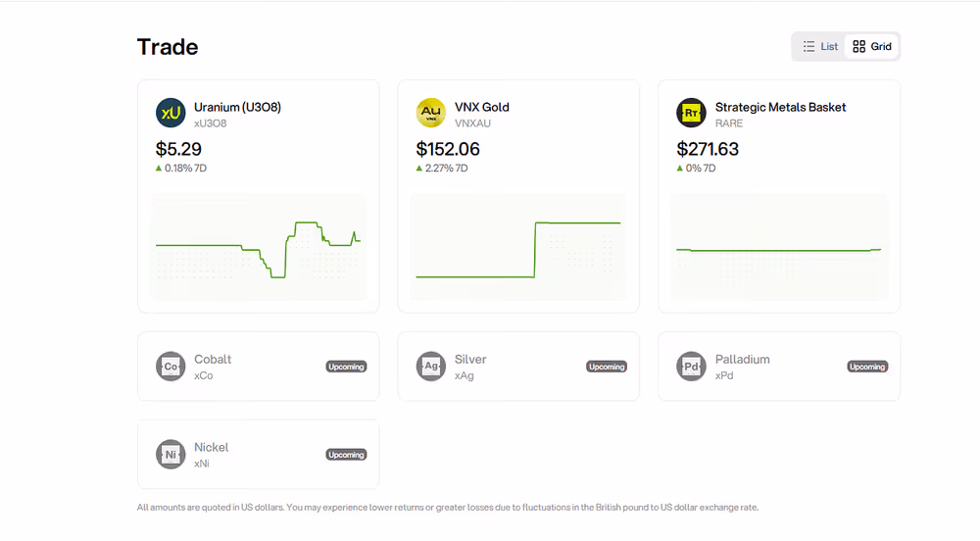Viewport: 980px width, 541px height.
Task: Switch to List view
Action: 820,46
